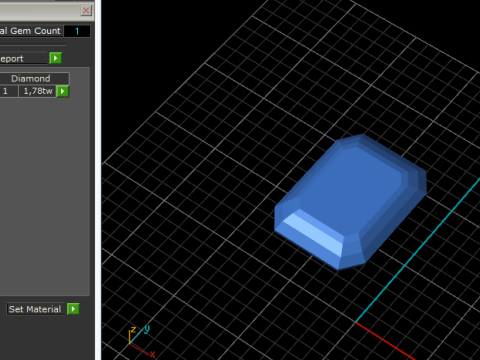Select the Diamond material header
Viewport: 480px width, 360px height.
[x=34, y=78]
